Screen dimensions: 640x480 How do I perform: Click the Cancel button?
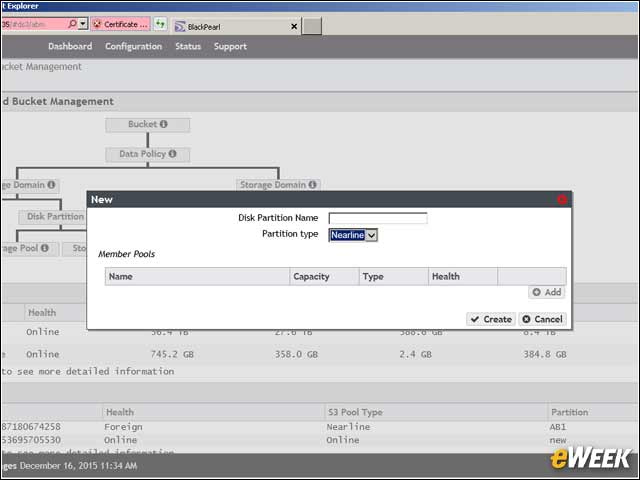(x=542, y=319)
